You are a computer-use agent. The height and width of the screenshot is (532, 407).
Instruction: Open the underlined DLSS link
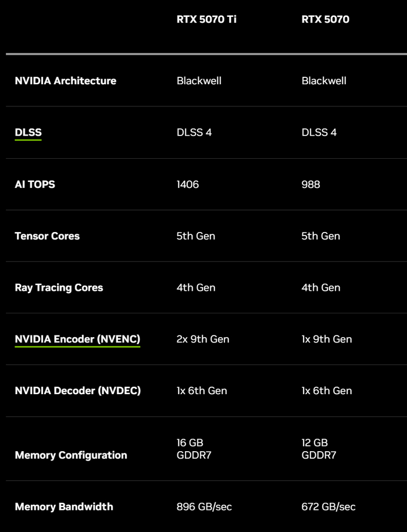point(28,133)
